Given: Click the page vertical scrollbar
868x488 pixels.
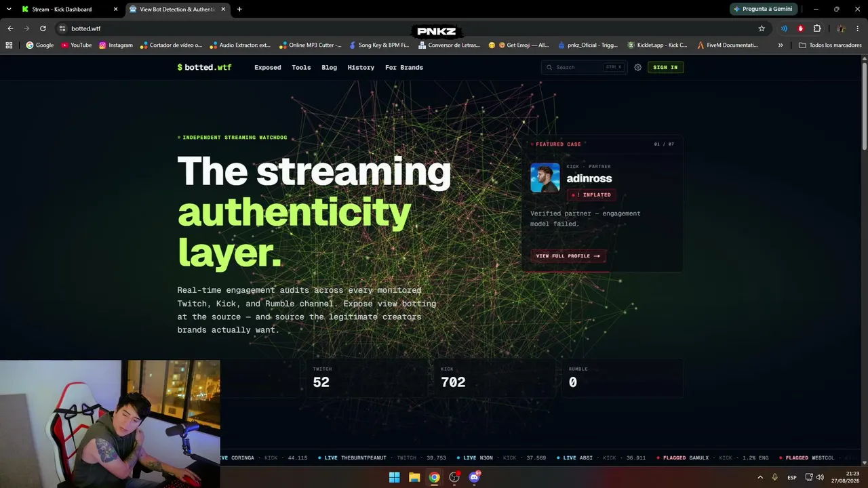Looking at the screenshot, I should (x=864, y=105).
